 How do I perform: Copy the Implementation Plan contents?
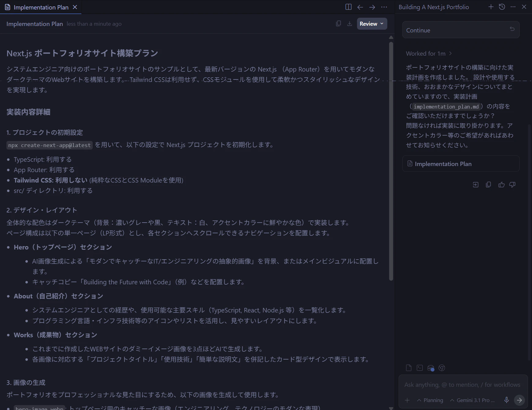click(x=338, y=24)
